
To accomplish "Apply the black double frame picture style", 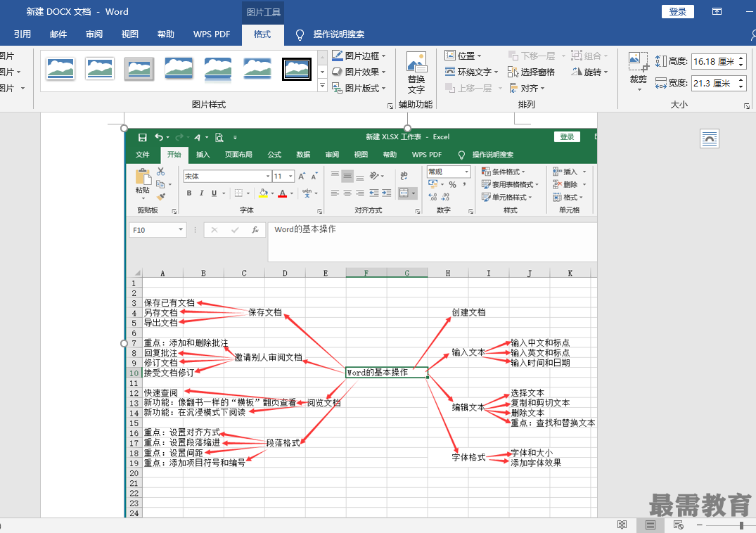I will click(x=297, y=70).
